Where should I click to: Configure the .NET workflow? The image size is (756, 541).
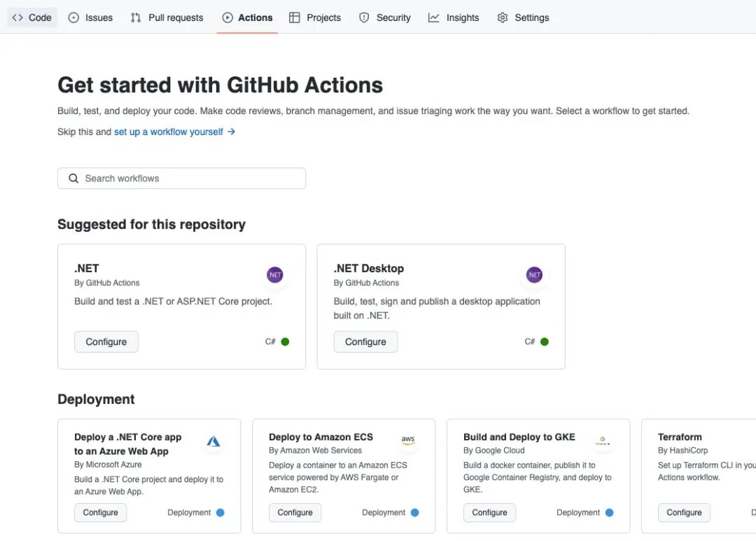[x=106, y=342]
